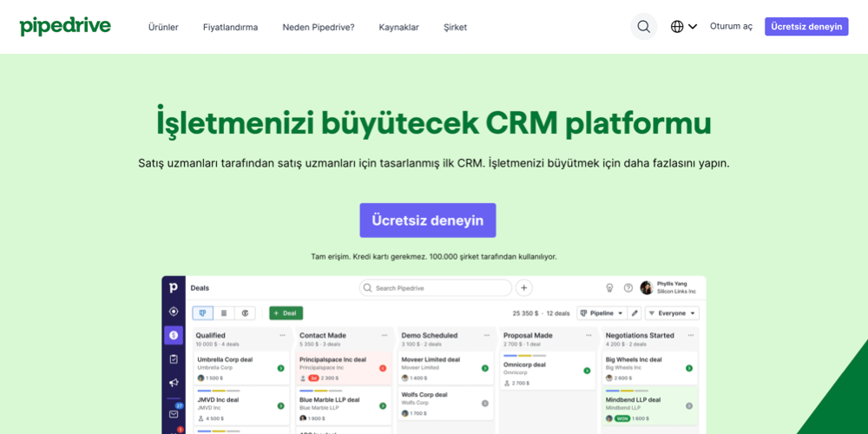
Task: Open the Everyone filter dropdown
Action: (x=672, y=313)
